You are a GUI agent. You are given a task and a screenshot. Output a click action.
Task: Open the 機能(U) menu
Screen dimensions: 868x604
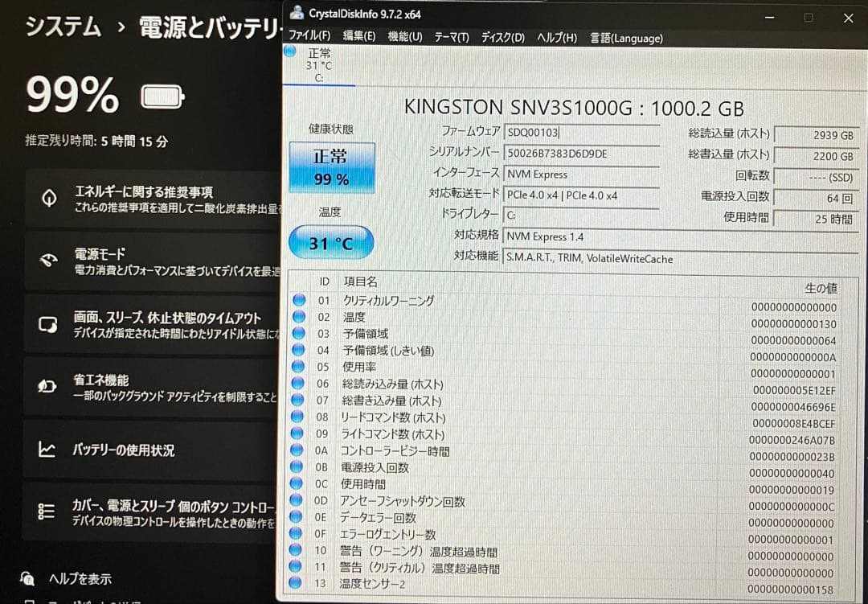(407, 38)
